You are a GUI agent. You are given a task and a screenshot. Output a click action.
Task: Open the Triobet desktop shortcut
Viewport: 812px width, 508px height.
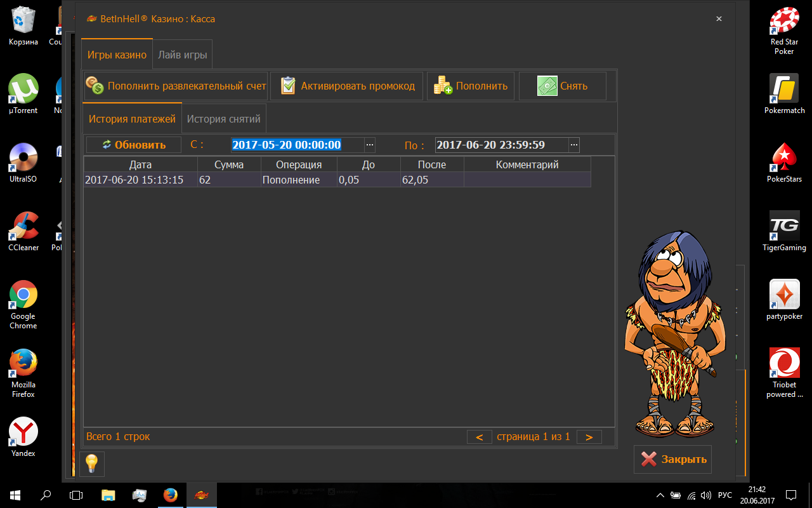(x=784, y=363)
